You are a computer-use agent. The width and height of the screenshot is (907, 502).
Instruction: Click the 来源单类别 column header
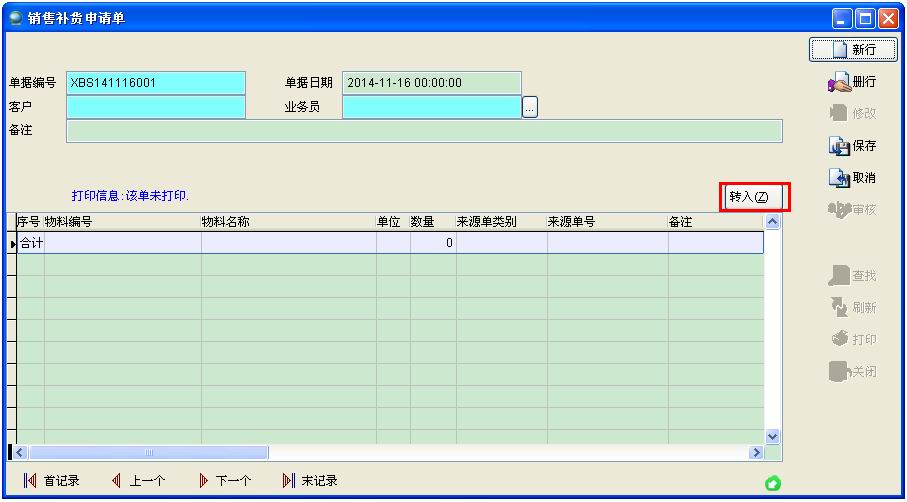tap(500, 222)
